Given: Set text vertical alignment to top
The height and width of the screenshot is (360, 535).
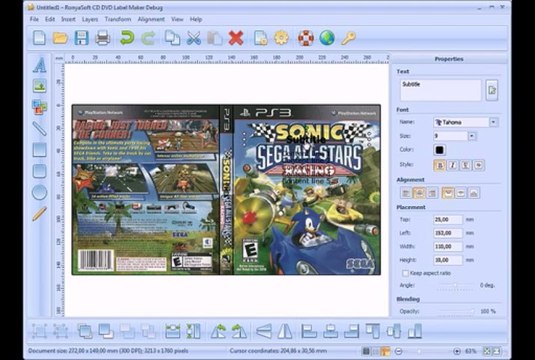Looking at the screenshot, I should [x=448, y=193].
